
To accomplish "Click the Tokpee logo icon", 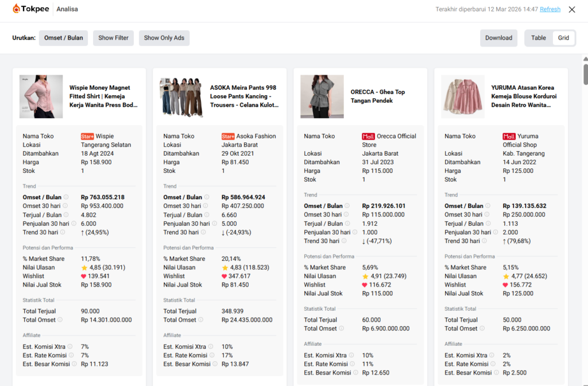I will click(17, 9).
